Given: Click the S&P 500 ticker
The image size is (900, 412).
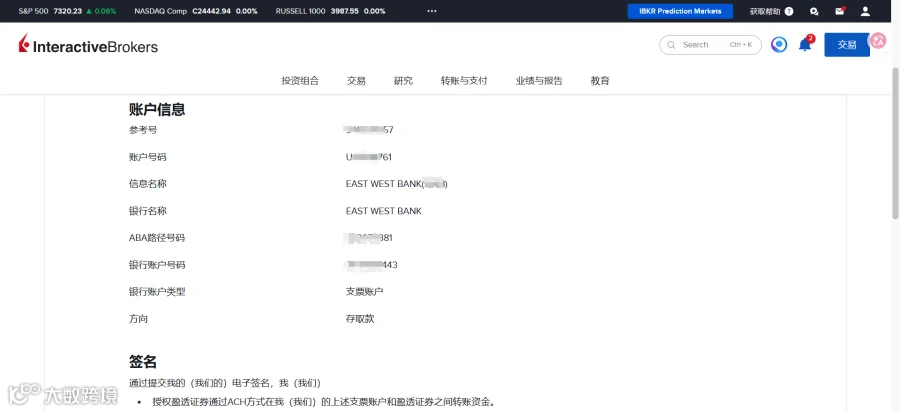Looking at the screenshot, I should pos(67,11).
